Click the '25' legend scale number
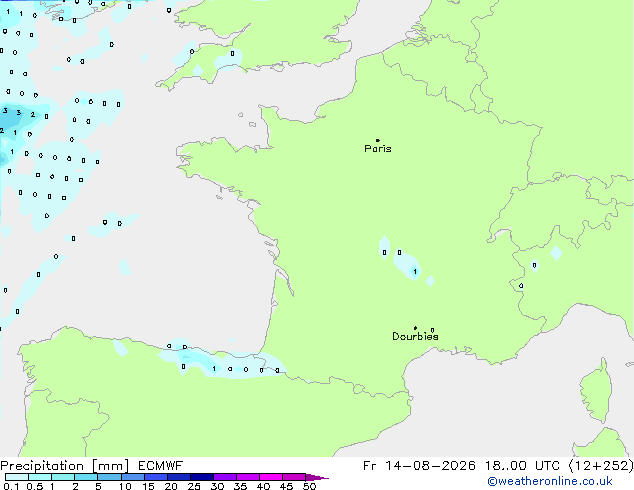634x490 pixels. pyautogui.click(x=194, y=486)
